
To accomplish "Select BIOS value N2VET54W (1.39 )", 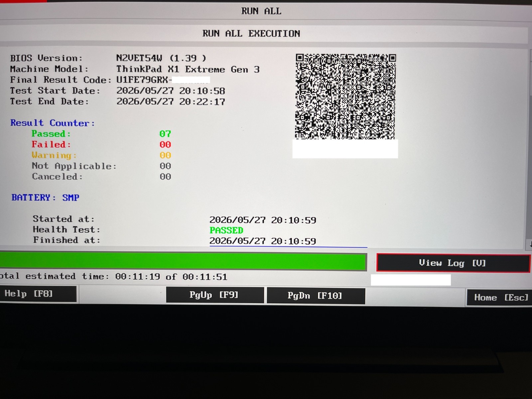I will pos(161,58).
